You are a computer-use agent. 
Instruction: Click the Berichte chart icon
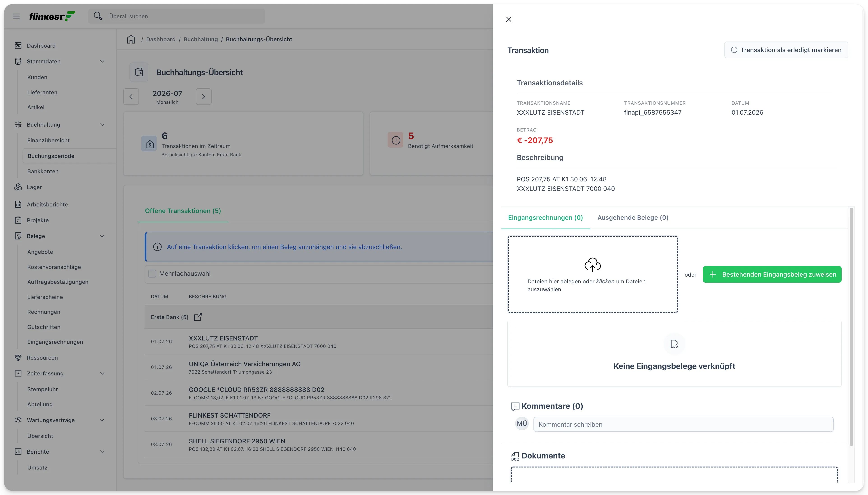[x=18, y=451]
